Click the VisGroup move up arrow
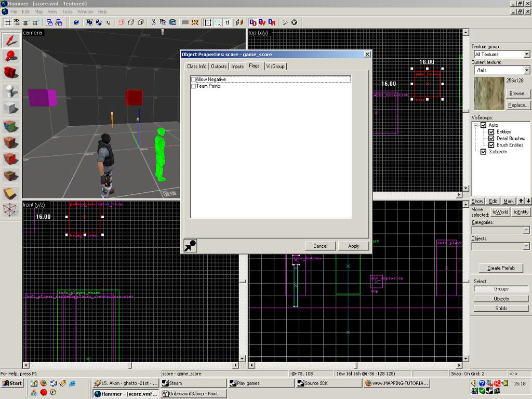 tap(521, 201)
